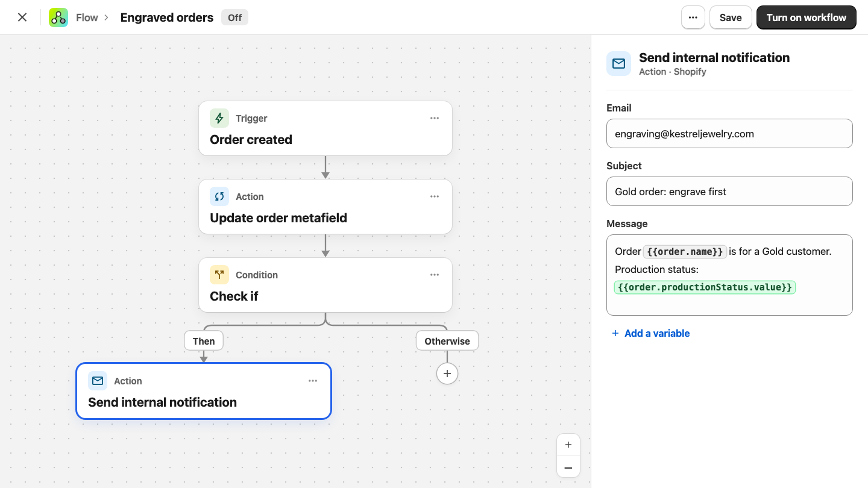Open options for Send internal notification step

click(313, 381)
